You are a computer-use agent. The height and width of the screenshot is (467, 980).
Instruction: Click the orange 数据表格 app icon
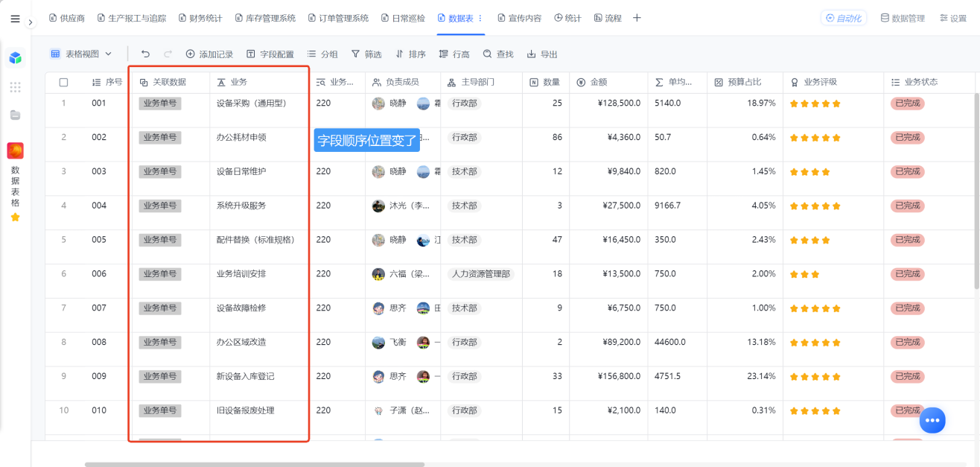[x=16, y=150]
